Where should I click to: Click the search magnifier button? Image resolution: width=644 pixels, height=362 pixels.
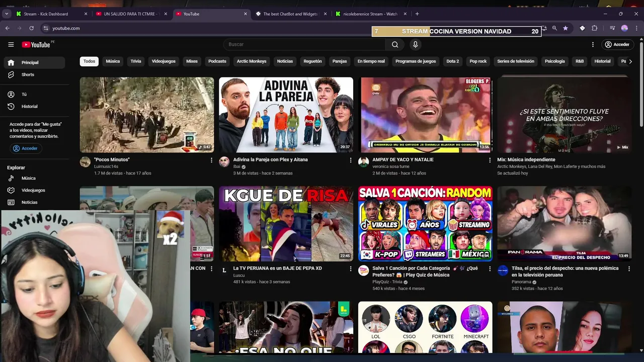(395, 44)
